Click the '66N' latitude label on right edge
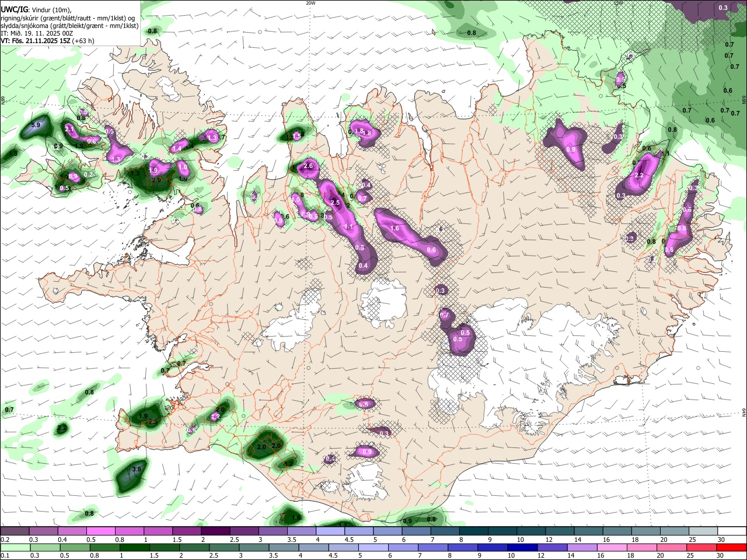 (x=744, y=100)
